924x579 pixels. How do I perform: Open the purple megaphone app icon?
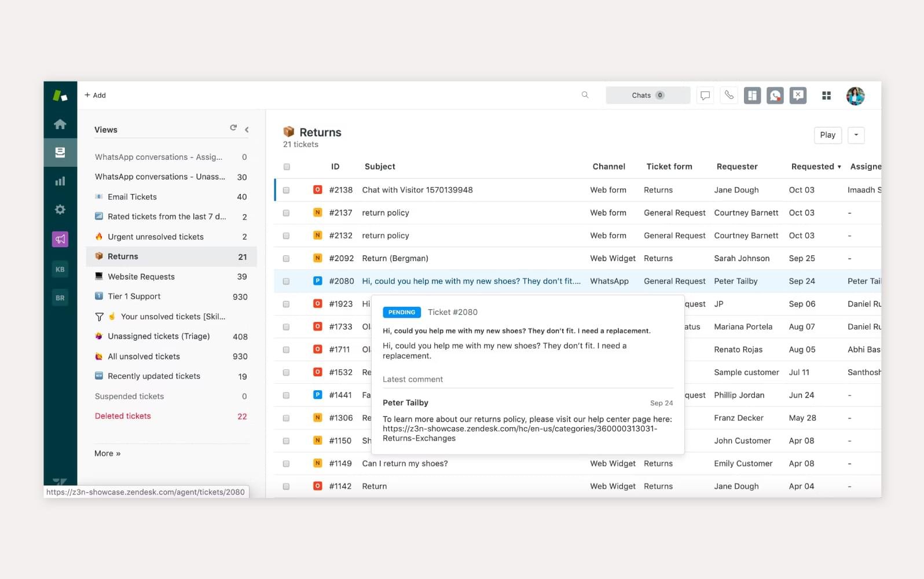60,239
